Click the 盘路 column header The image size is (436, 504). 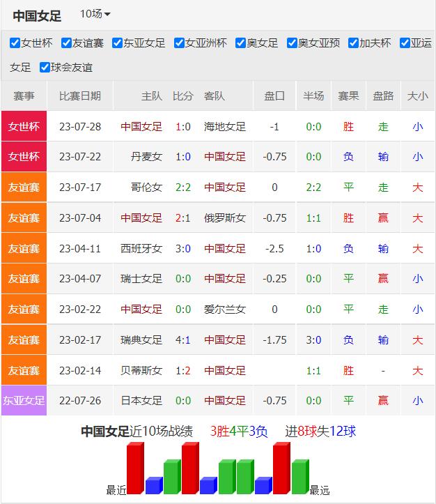[383, 96]
